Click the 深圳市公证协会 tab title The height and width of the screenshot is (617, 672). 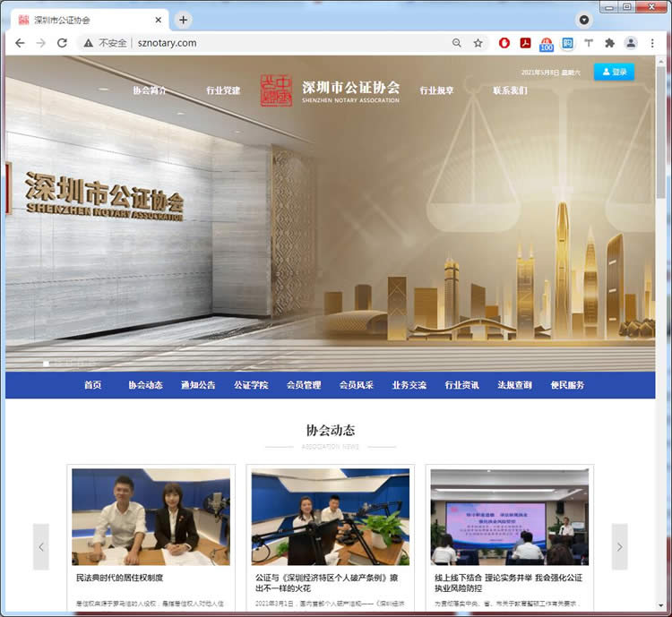(63, 20)
